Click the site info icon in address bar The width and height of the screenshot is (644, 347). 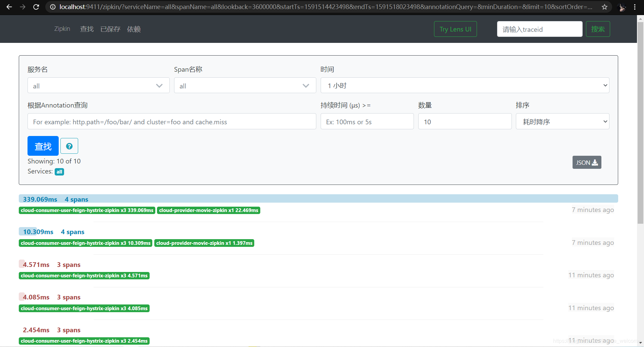[x=53, y=7]
